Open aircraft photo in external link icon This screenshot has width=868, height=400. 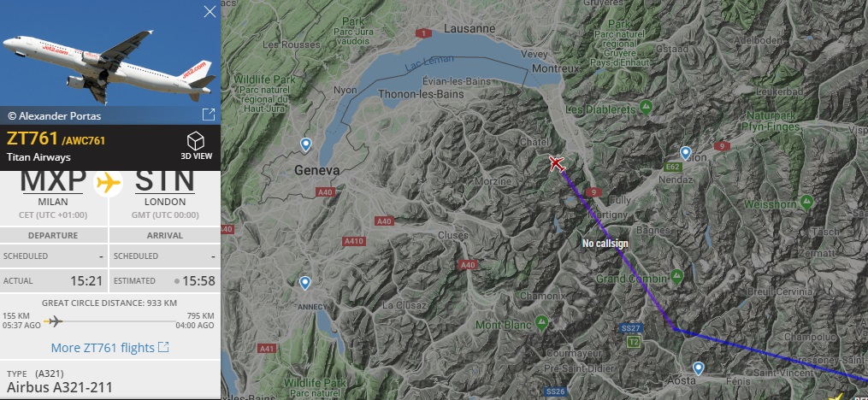pyautogui.click(x=209, y=115)
